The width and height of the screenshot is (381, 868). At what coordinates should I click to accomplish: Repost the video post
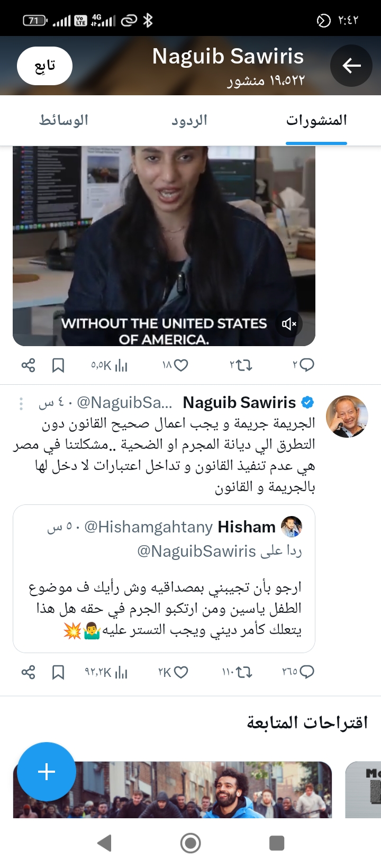click(x=244, y=365)
